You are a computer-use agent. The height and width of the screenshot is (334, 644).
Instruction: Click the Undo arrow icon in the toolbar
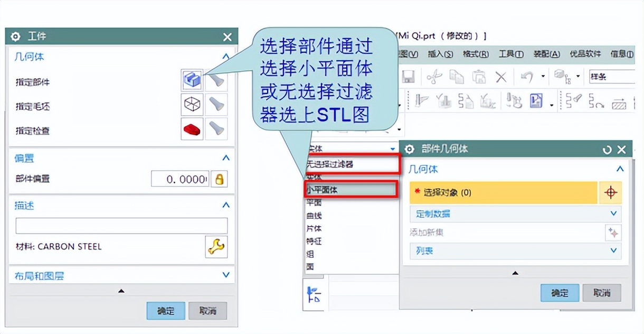pyautogui.click(x=526, y=76)
